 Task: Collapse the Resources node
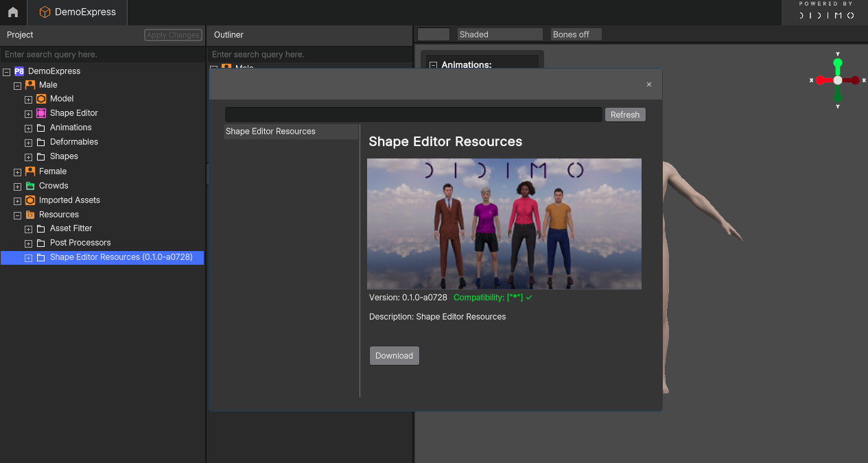pos(17,215)
